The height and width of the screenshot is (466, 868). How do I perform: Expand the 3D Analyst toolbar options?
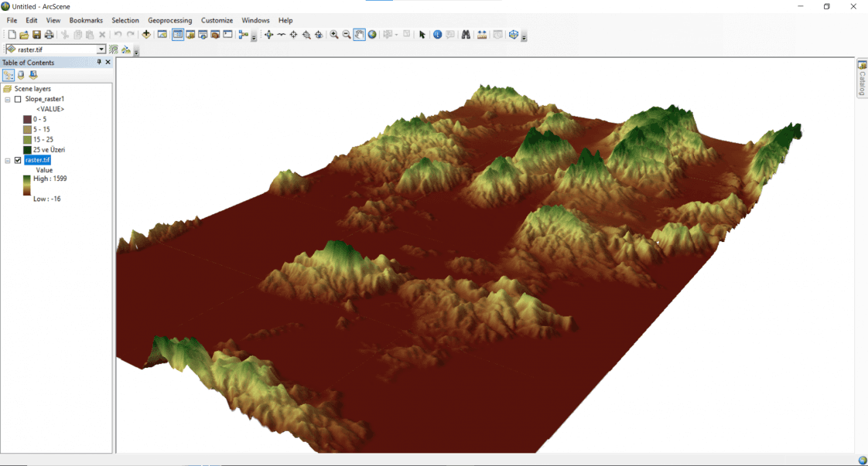point(136,51)
